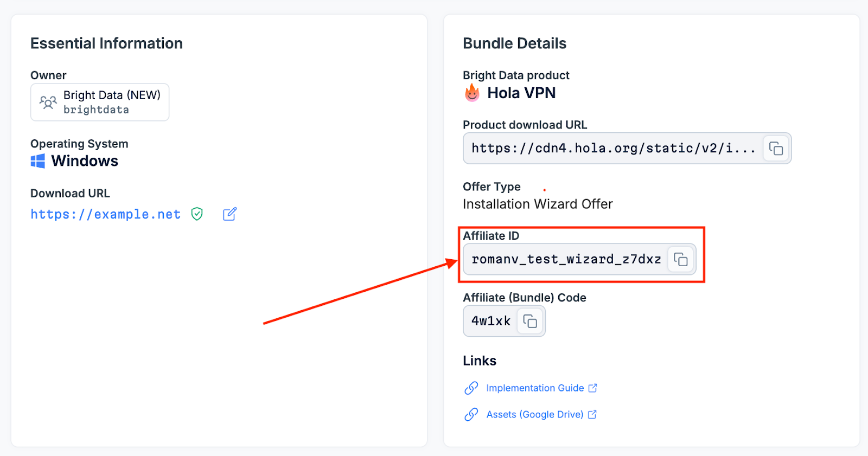Open the Implementation Guide link

(x=535, y=388)
